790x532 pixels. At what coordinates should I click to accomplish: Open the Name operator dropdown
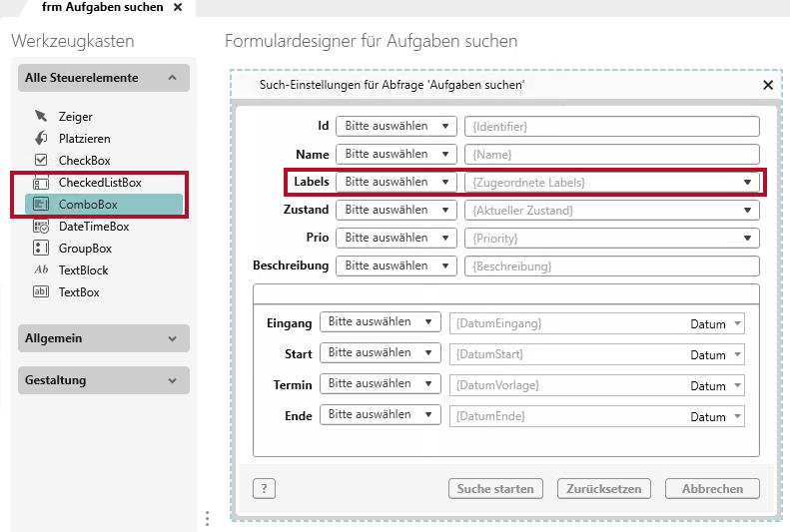[396, 154]
